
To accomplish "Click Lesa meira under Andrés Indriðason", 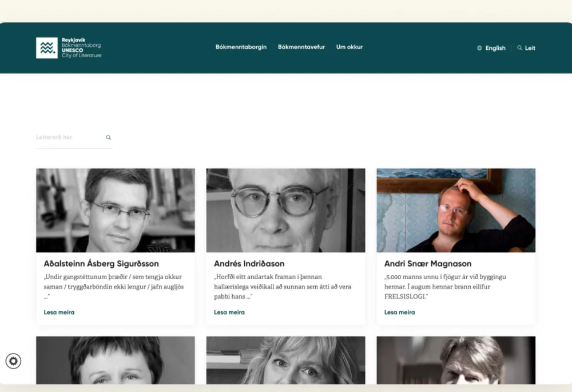I will tap(229, 312).
